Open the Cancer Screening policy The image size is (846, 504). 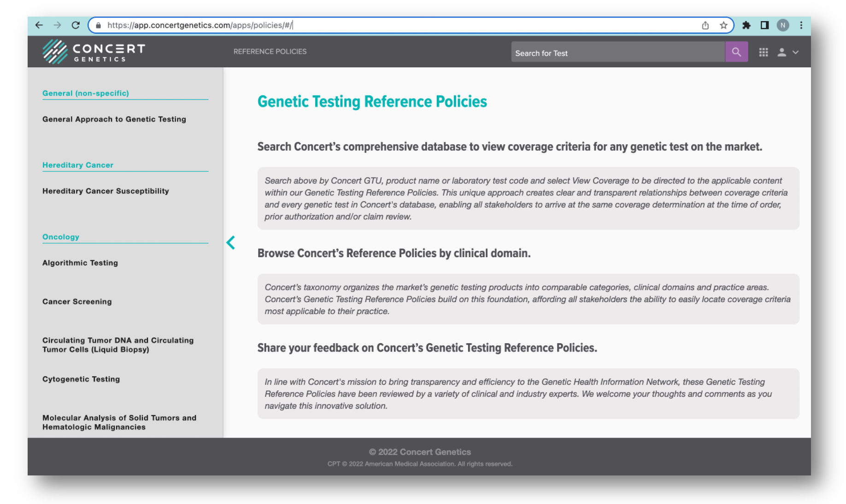[x=77, y=302]
